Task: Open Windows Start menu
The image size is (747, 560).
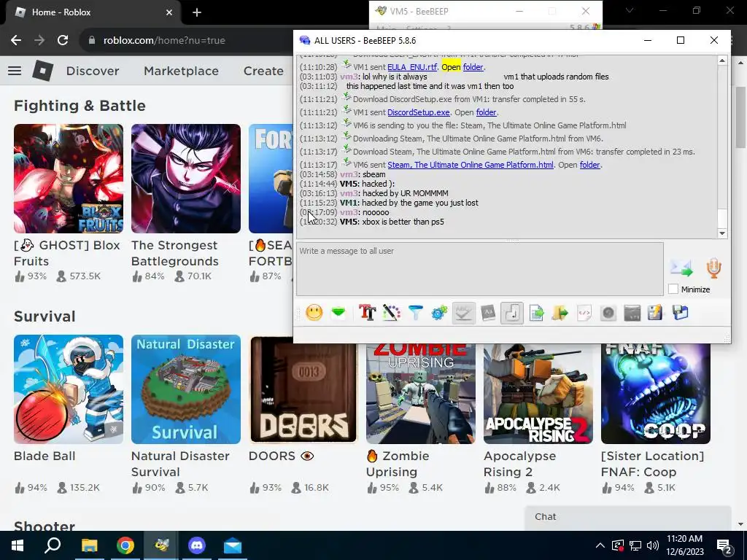Action: (18, 545)
